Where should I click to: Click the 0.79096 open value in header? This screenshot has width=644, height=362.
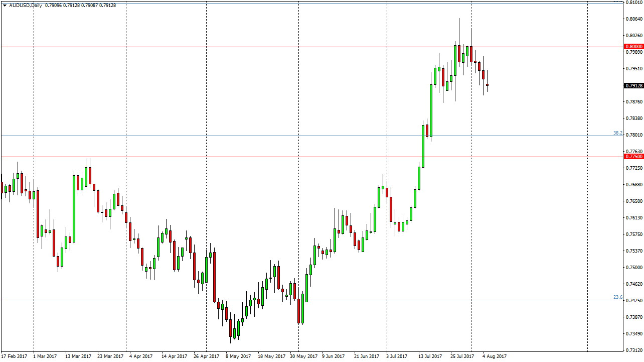pyautogui.click(x=54, y=6)
